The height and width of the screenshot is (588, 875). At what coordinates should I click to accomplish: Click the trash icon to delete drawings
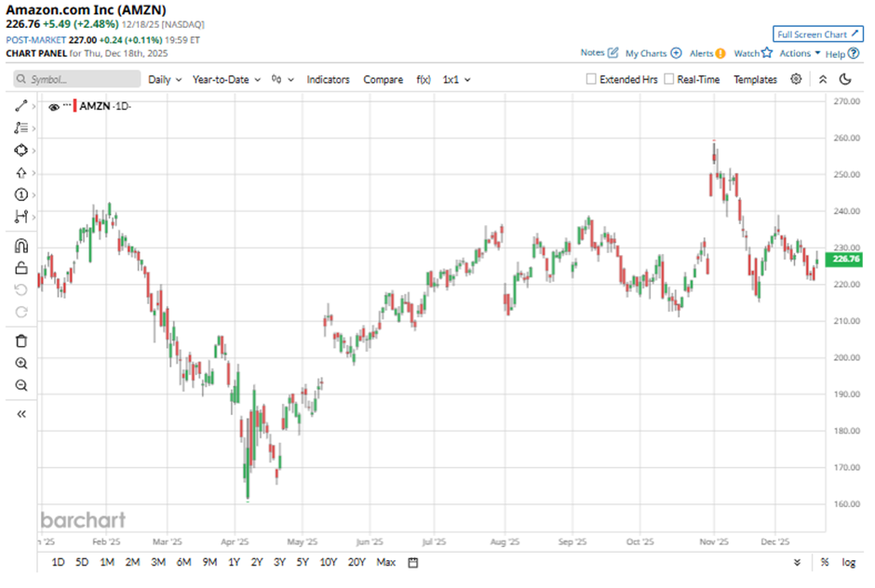(x=20, y=341)
